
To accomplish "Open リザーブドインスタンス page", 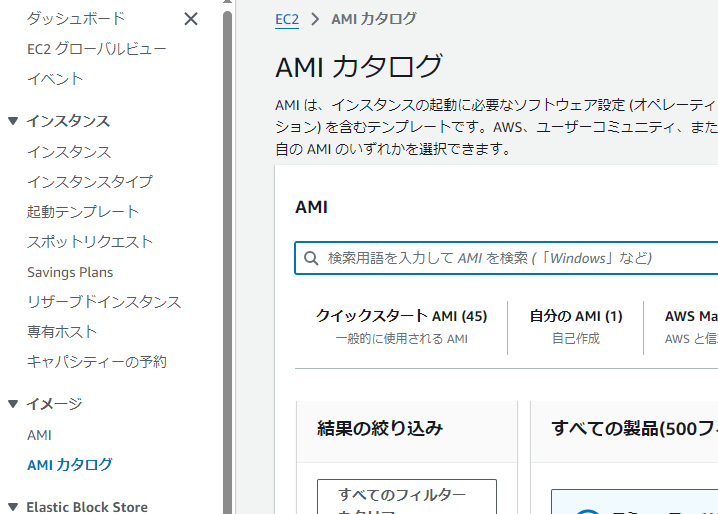I will coord(104,302).
